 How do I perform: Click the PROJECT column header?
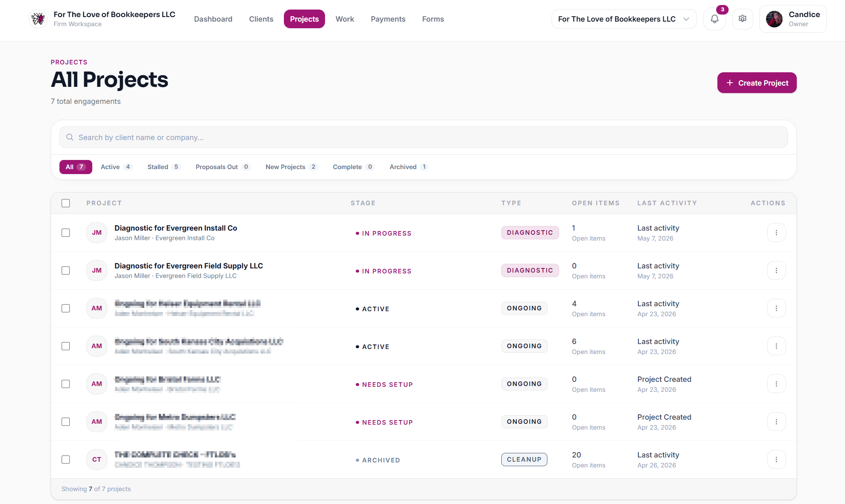pos(104,203)
